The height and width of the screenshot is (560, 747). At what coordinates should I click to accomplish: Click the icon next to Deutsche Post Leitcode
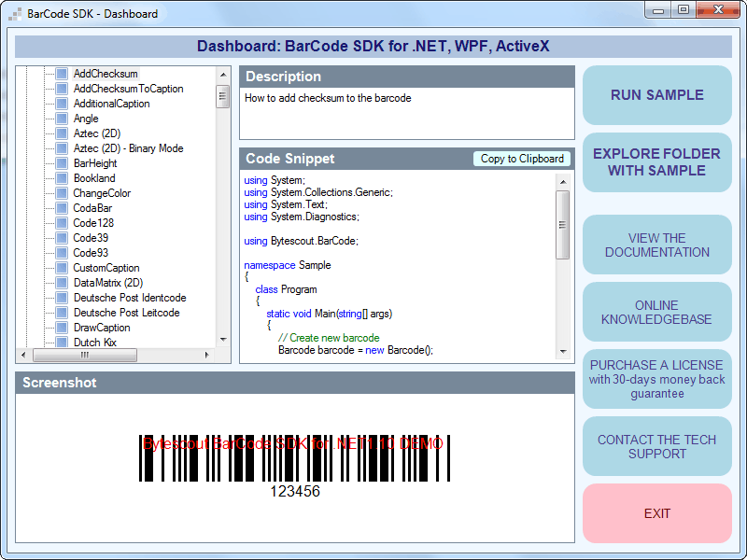pos(62,313)
